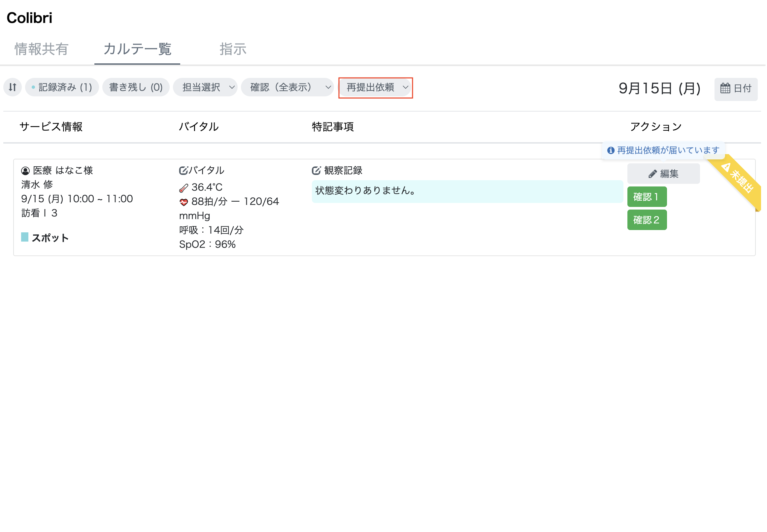
Task: Click the teal swatch next to スポット
Action: pyautogui.click(x=24, y=237)
